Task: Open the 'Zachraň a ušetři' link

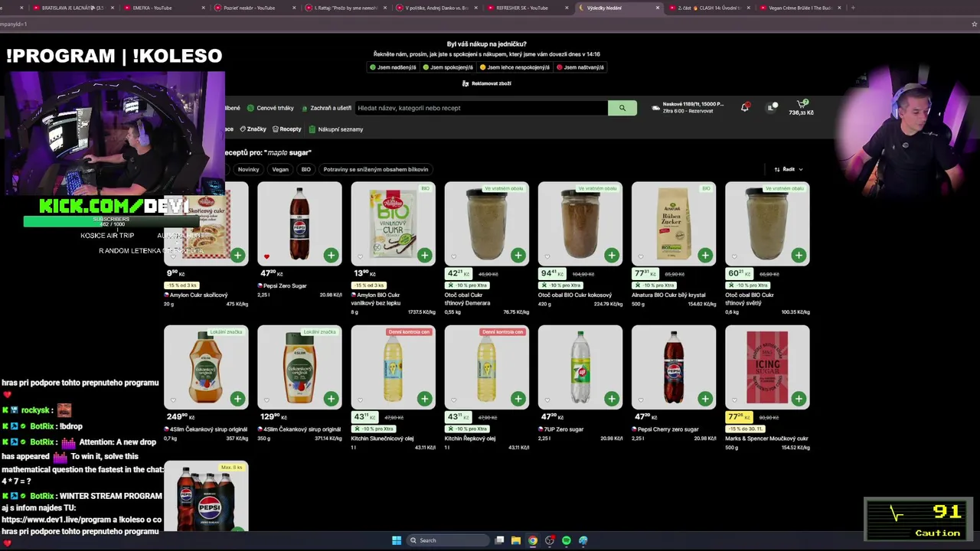Action: pyautogui.click(x=326, y=108)
